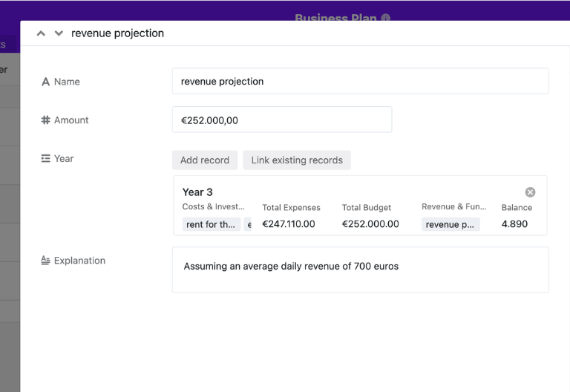
Task: Click Link existing records button
Action: (x=297, y=160)
